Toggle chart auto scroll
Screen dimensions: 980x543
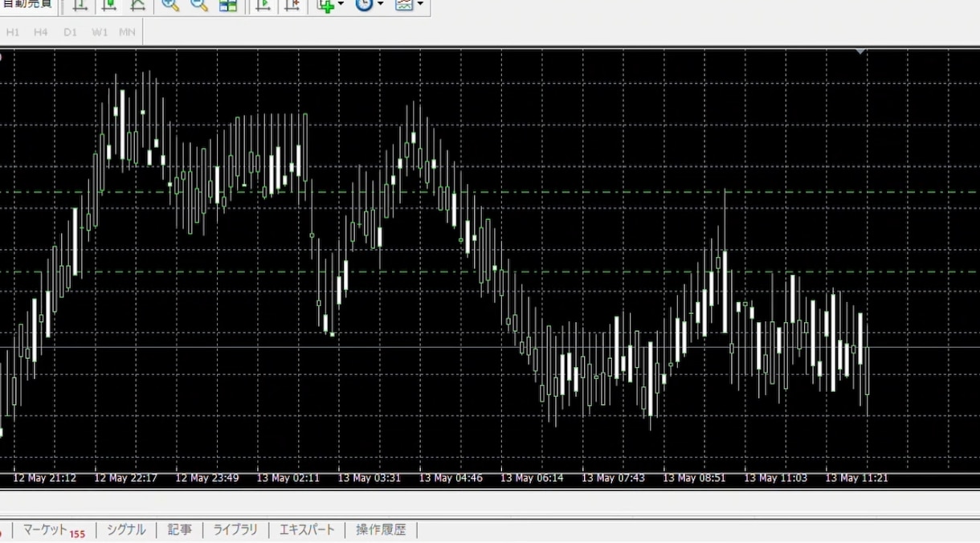[263, 5]
